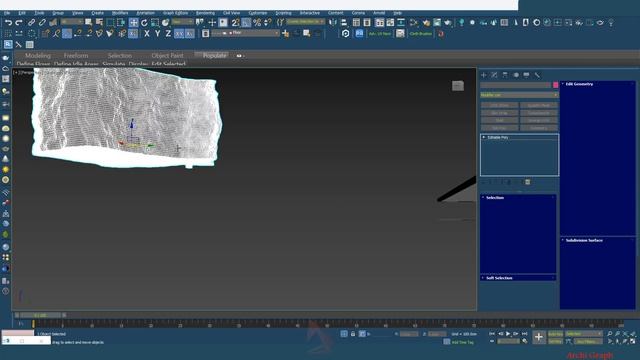Open the reference coordinate system dropdown
The width and height of the screenshot is (640, 360).
[x=182, y=22]
